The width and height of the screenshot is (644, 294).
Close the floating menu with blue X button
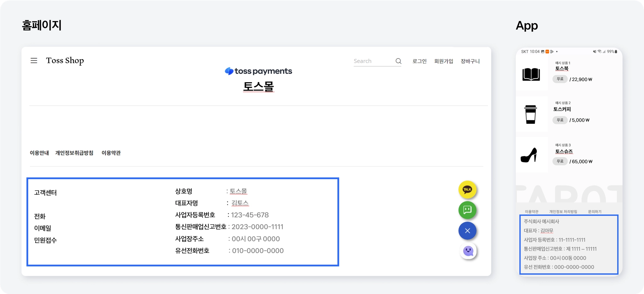pyautogui.click(x=467, y=231)
